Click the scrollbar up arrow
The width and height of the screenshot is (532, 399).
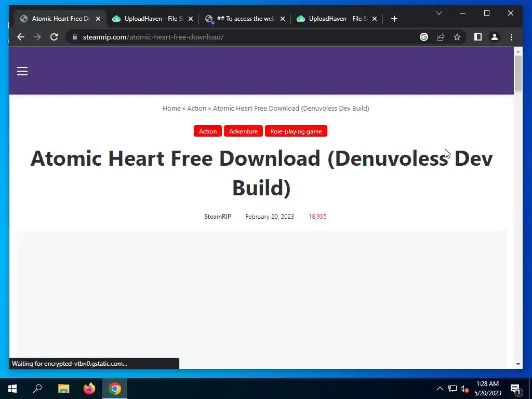point(518,51)
